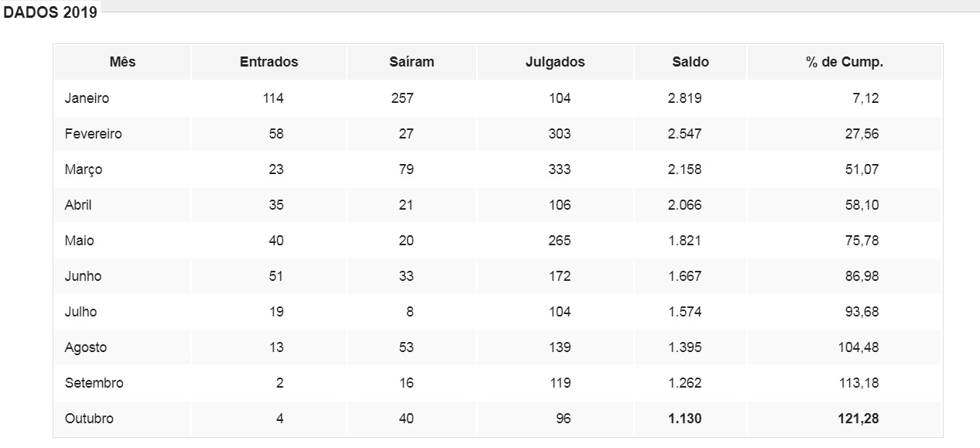
Task: Select the Saldo column header
Action: [x=690, y=63]
